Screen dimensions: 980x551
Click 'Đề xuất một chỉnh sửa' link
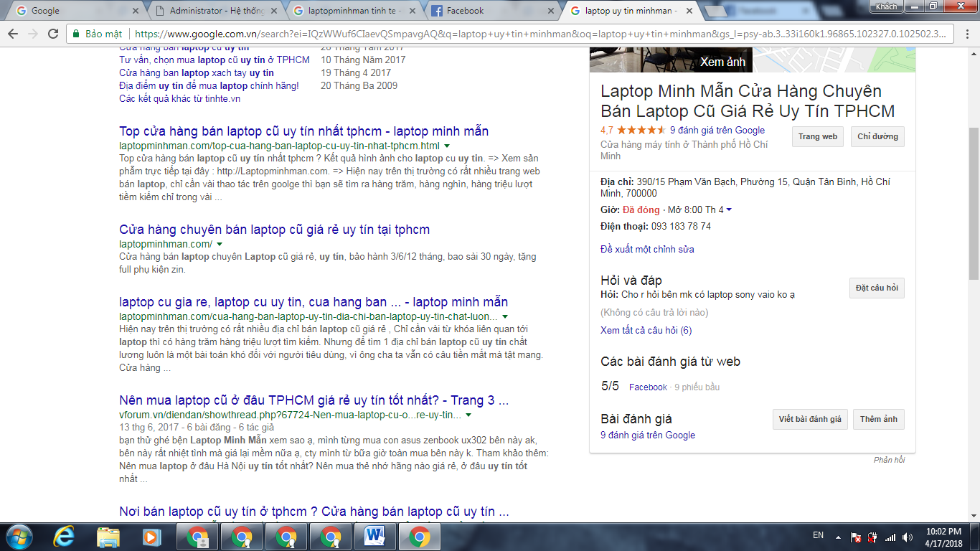(x=647, y=250)
